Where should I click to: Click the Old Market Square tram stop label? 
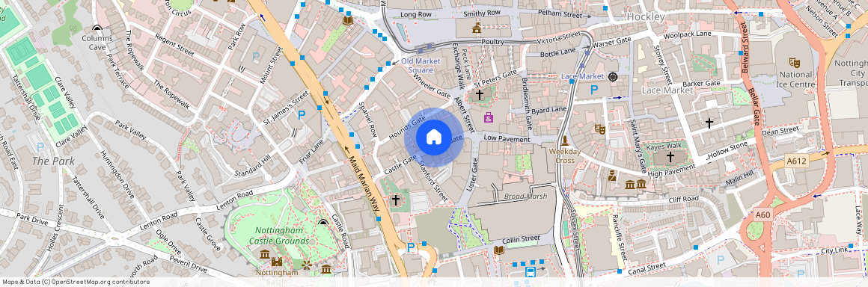[x=421, y=65]
